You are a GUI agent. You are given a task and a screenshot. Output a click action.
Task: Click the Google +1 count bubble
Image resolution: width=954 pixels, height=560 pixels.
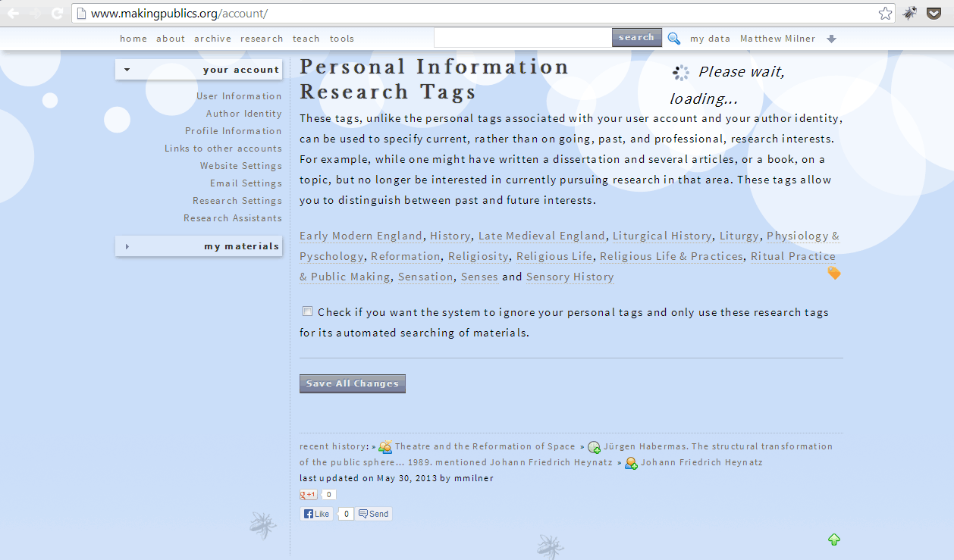pyautogui.click(x=328, y=495)
